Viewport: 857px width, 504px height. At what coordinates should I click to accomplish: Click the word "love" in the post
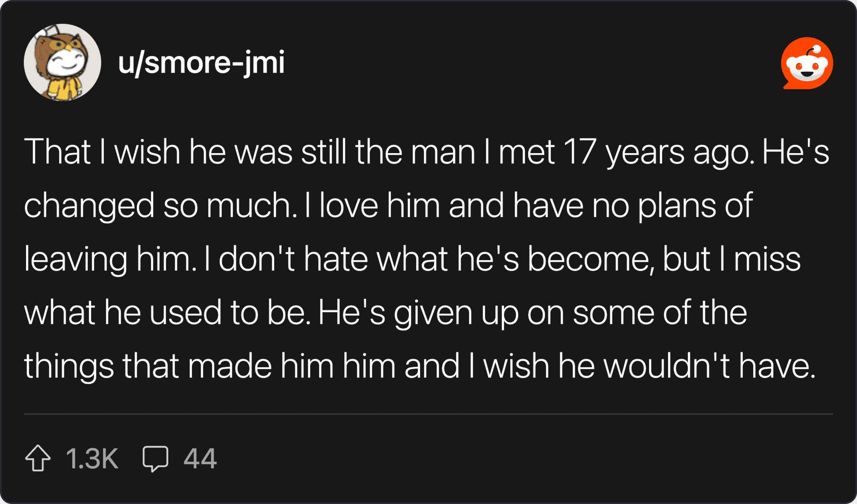(x=349, y=205)
